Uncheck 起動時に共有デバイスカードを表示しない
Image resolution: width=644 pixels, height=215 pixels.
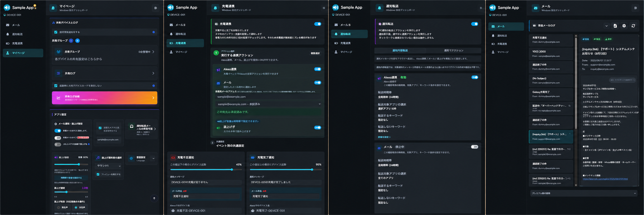56,86
